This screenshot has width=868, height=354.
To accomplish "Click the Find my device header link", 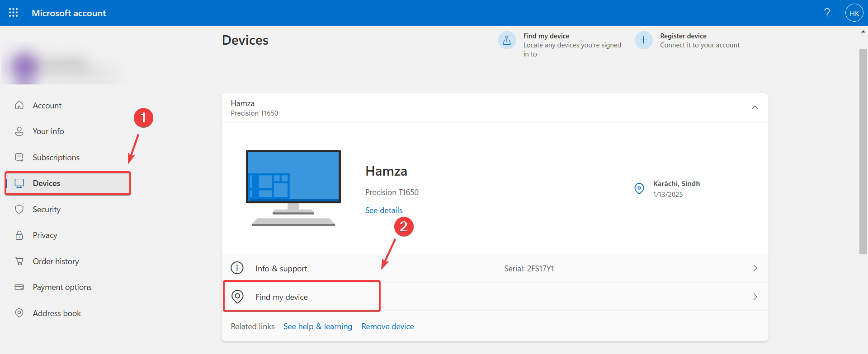I will coord(546,36).
